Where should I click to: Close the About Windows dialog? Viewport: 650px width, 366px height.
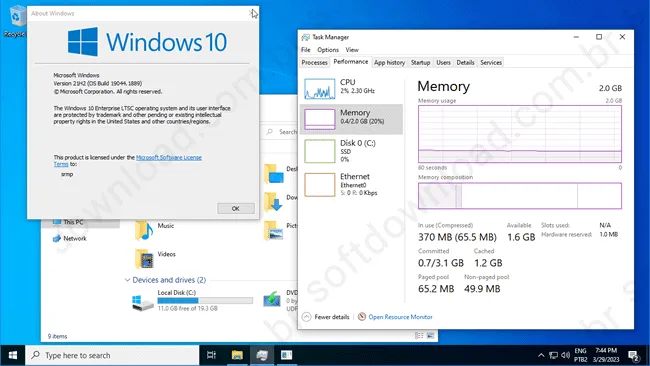click(x=252, y=13)
